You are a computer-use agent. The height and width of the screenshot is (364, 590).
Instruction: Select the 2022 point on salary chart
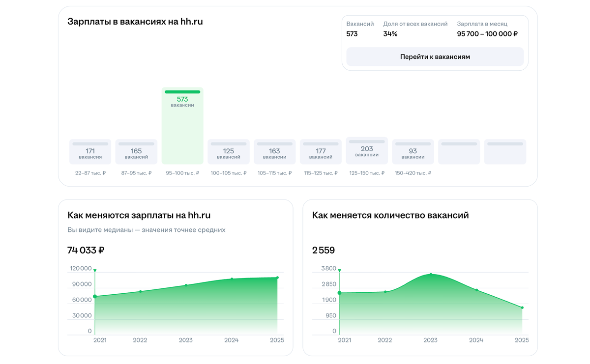(140, 291)
